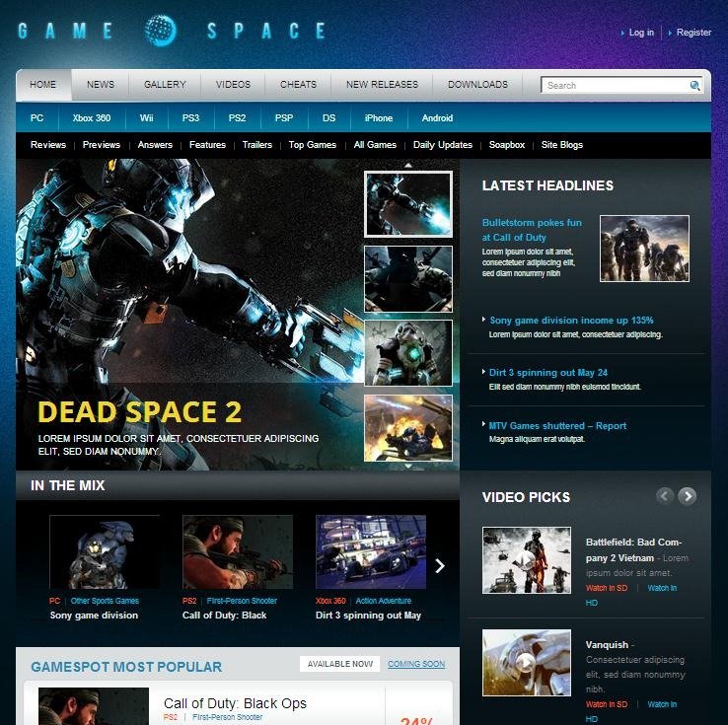Open the Downloads tab
Viewport: 728px width, 725px height.
tap(477, 85)
